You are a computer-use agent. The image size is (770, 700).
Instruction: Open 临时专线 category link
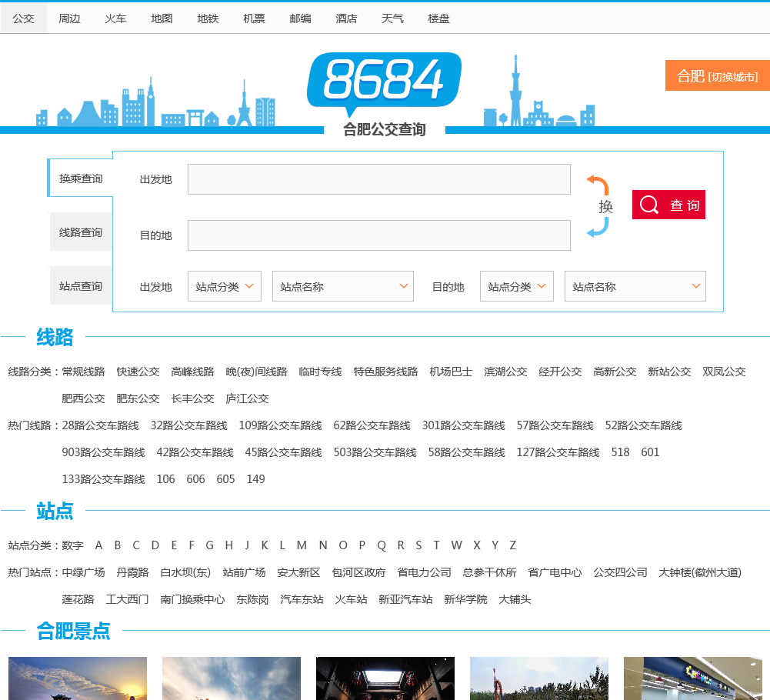coord(320,372)
